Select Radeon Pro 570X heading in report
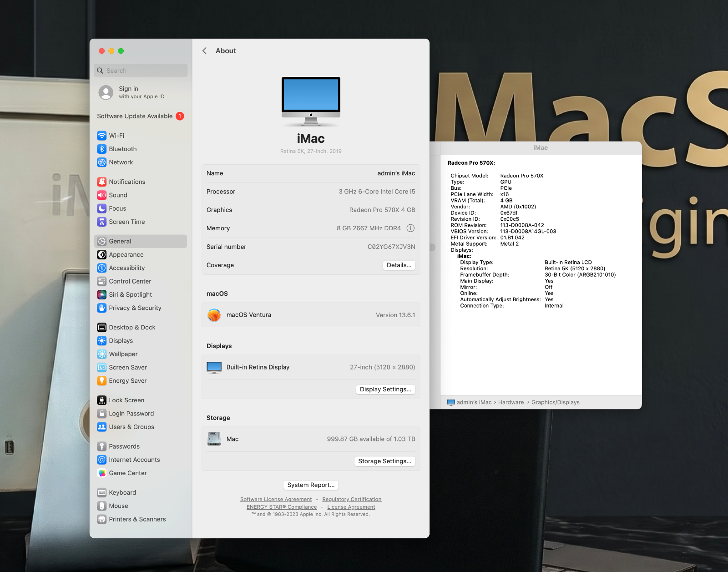This screenshot has height=572, width=728. click(471, 163)
